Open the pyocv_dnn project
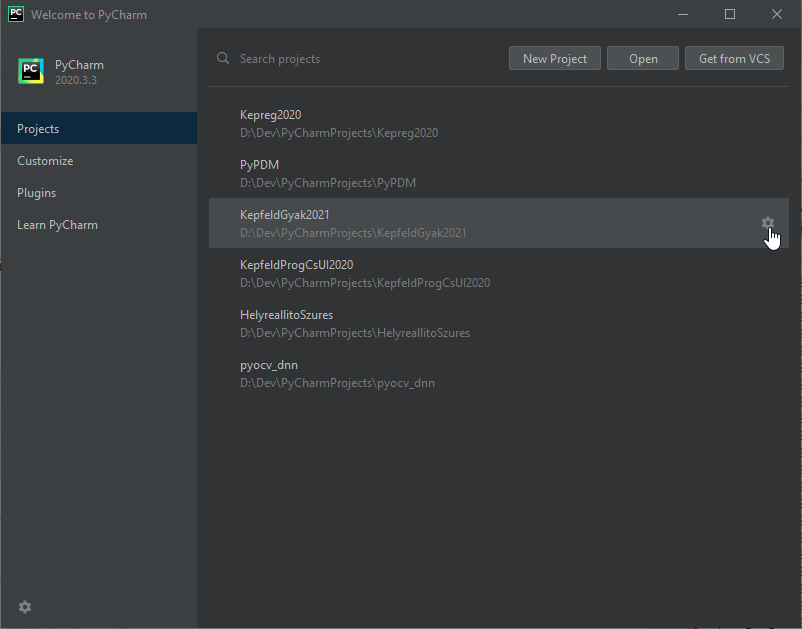This screenshot has height=629, width=802. 499,374
